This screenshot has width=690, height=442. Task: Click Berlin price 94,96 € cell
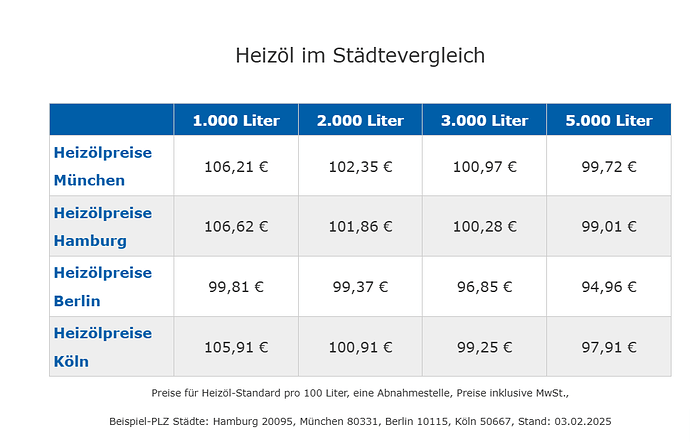point(609,287)
